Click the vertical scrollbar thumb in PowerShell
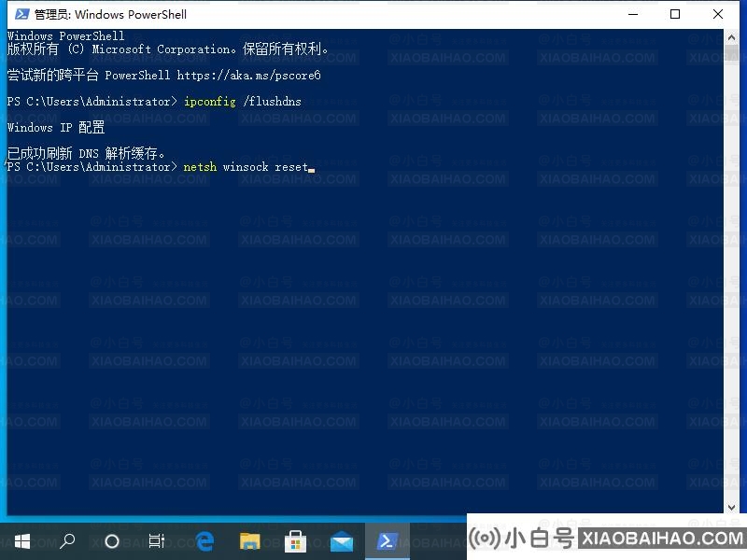The height and width of the screenshot is (560, 747). 731,52
